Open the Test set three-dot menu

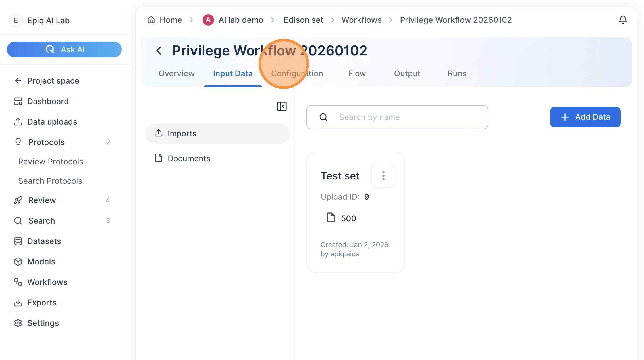tap(383, 176)
